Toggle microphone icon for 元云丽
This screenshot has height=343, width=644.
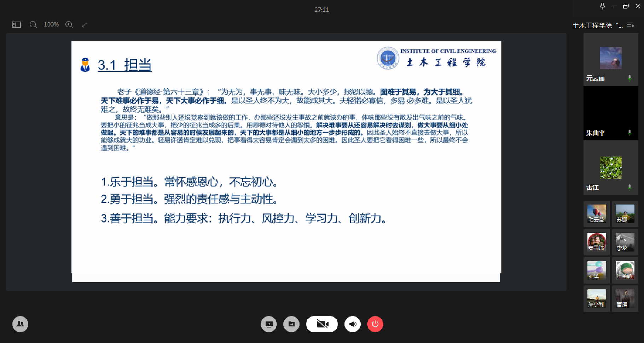click(x=630, y=78)
